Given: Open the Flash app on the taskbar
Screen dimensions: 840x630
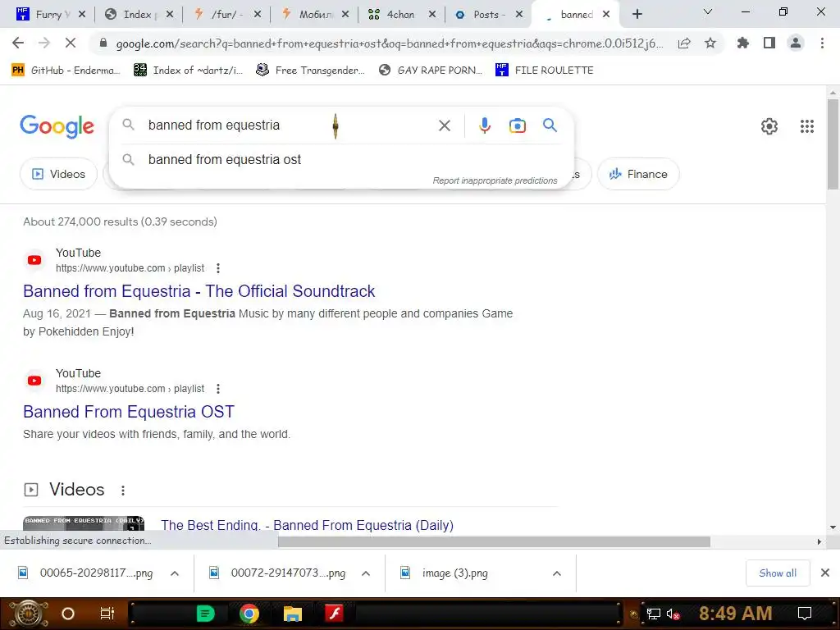Looking at the screenshot, I should tap(335, 613).
